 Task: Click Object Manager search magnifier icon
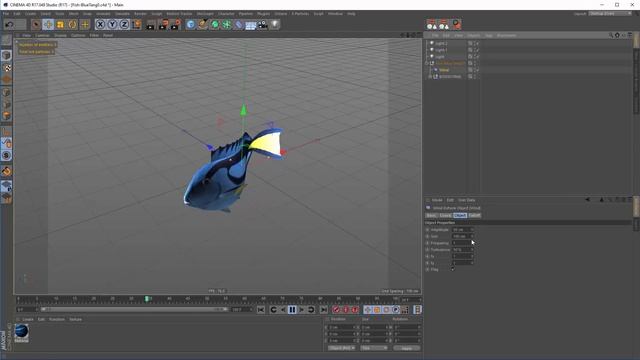pyautogui.click(x=611, y=36)
